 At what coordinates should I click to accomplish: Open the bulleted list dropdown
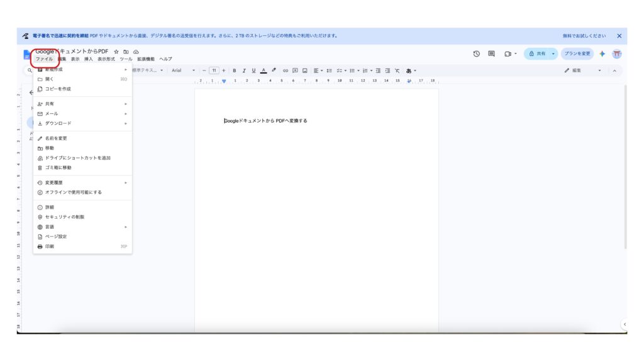(355, 70)
